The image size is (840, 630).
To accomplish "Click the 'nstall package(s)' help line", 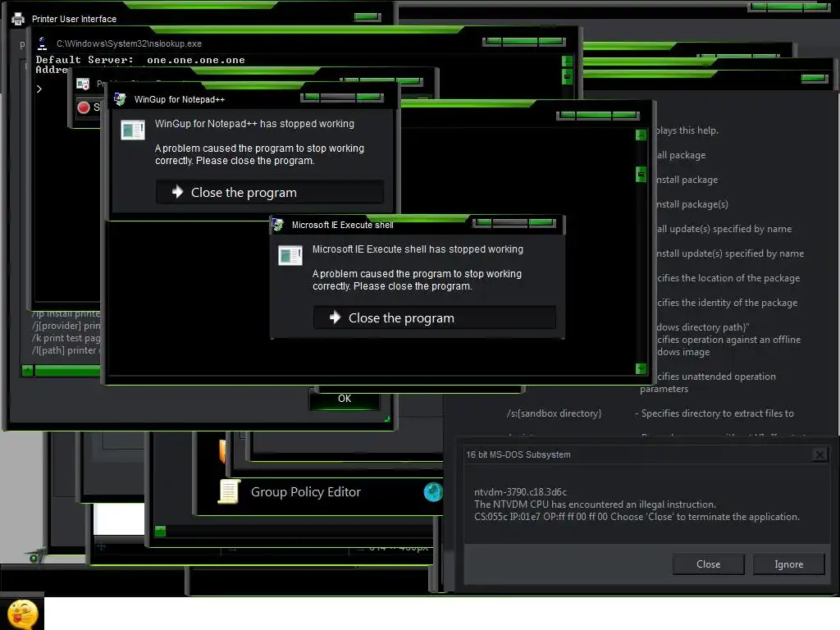I will 692,204.
